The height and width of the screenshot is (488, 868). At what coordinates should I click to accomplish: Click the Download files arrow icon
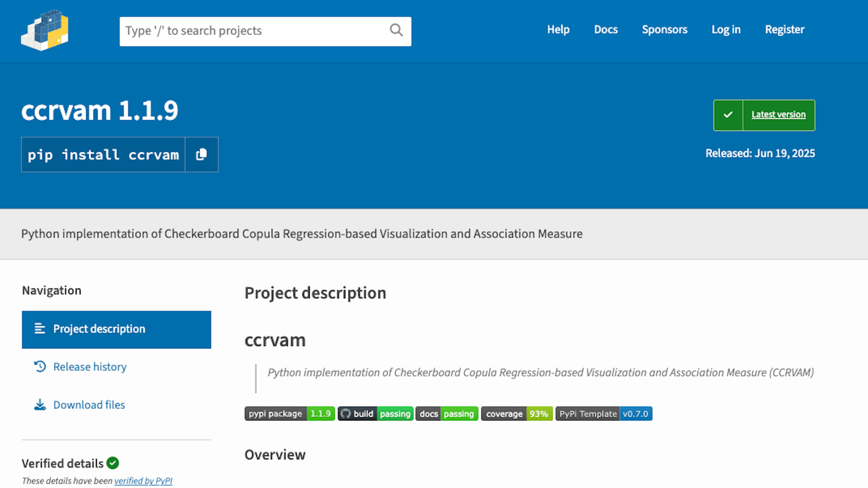[40, 405]
